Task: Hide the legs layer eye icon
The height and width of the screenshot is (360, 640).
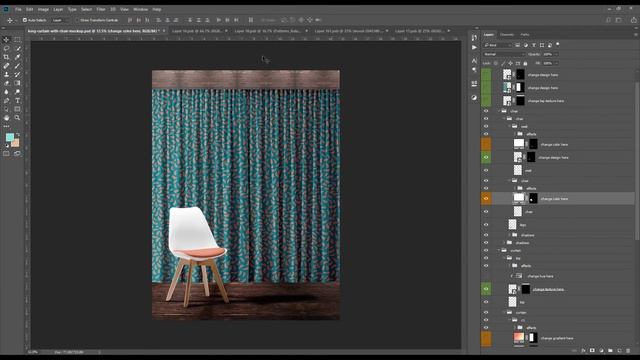Action: (x=486, y=224)
